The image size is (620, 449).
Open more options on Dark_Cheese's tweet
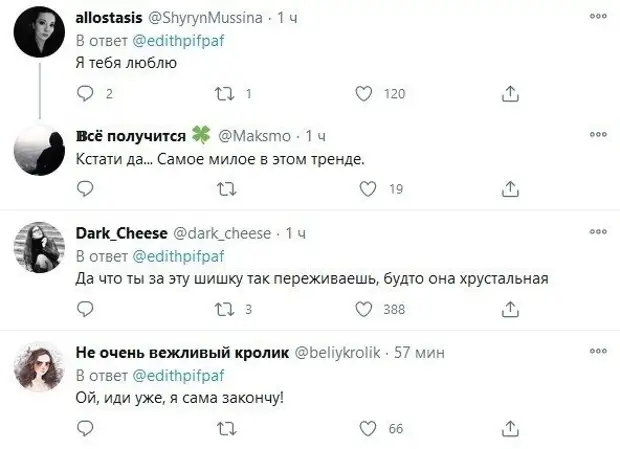(598, 233)
